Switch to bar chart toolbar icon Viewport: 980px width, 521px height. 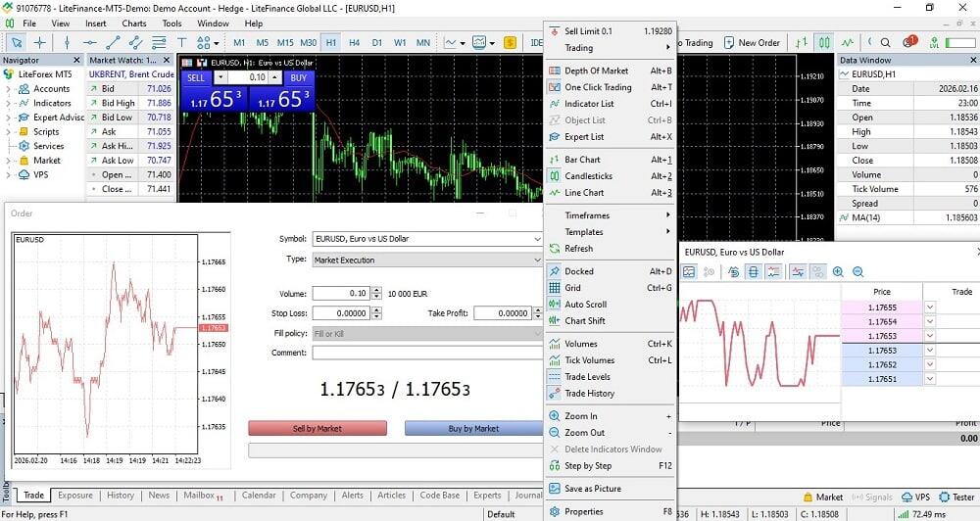(x=802, y=42)
